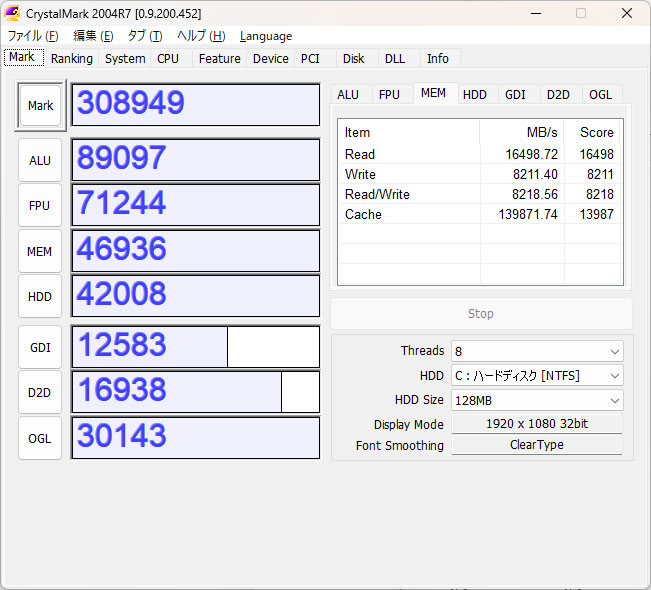Run the HDD benchmark button on the left
This screenshot has width=651, height=590.
coord(40,296)
